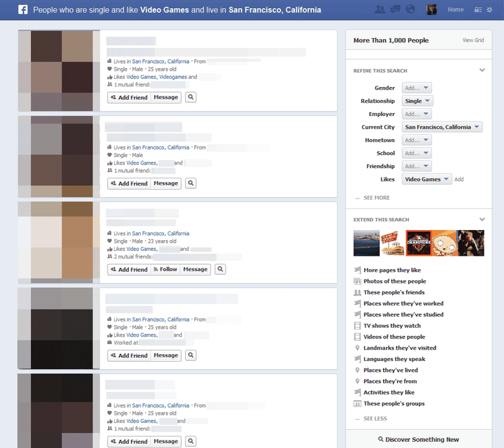The width and height of the screenshot is (504, 448).
Task: Open Places where they've worked
Action: tap(403, 303)
